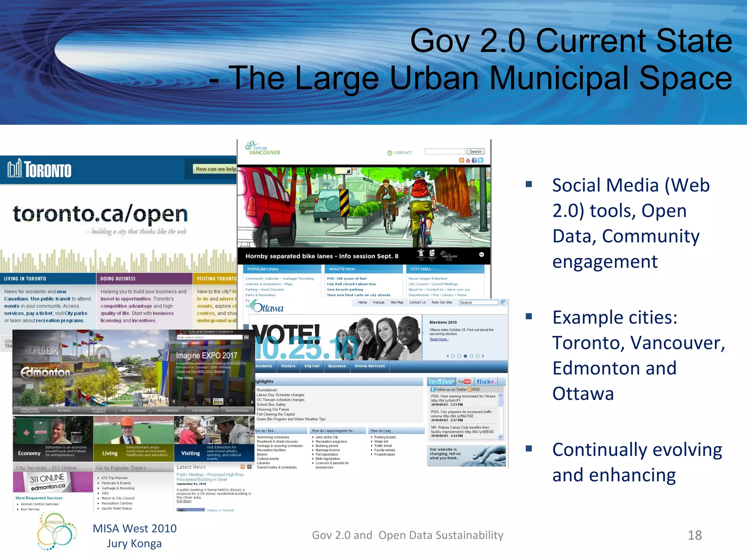Click the City of Vancouver logo
The height and width of the screenshot is (560, 747).
(x=263, y=148)
